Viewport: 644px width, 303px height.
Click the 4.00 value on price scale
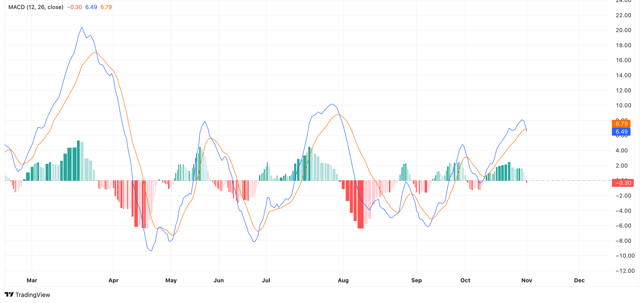pos(621,150)
